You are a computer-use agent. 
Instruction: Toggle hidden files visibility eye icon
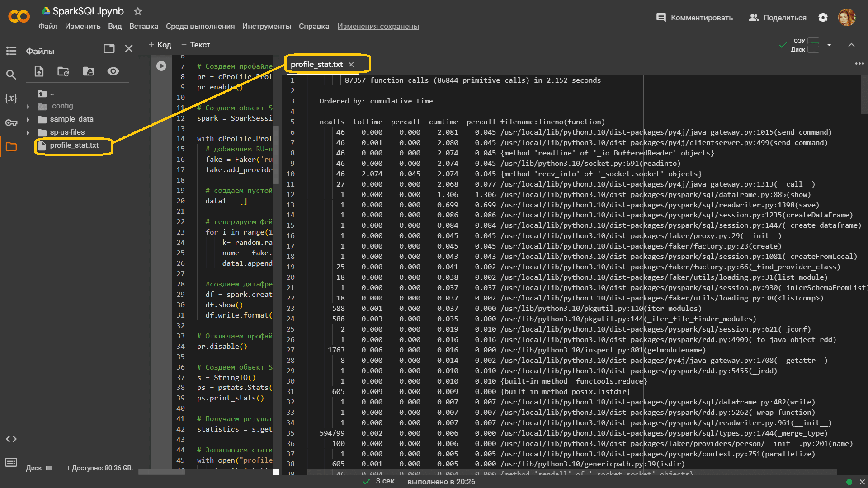point(113,71)
